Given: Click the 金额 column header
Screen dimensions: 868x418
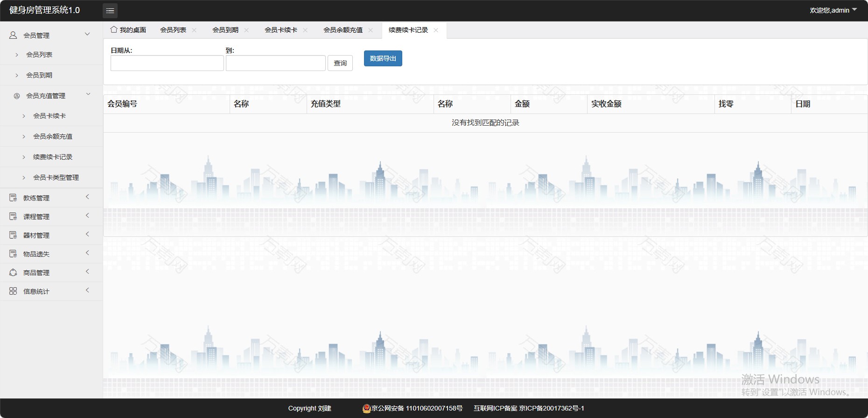Looking at the screenshot, I should click(x=549, y=104).
